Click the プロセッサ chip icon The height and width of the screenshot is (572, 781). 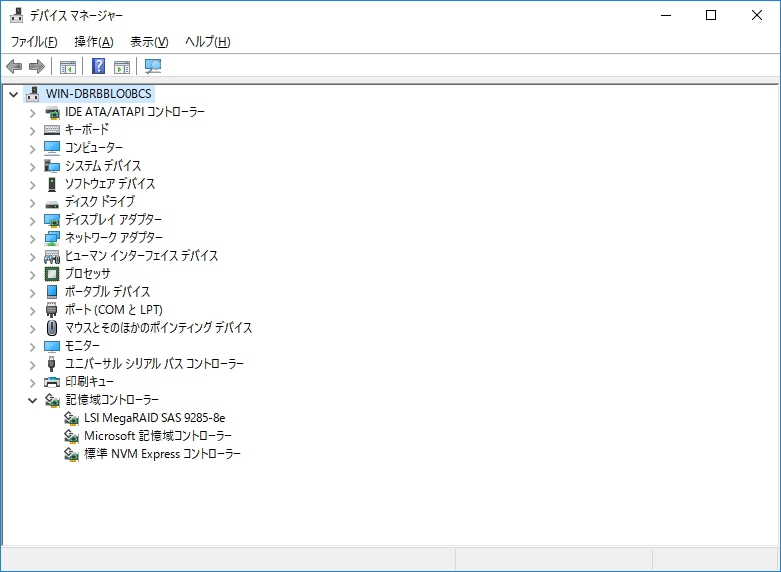pyautogui.click(x=52, y=274)
